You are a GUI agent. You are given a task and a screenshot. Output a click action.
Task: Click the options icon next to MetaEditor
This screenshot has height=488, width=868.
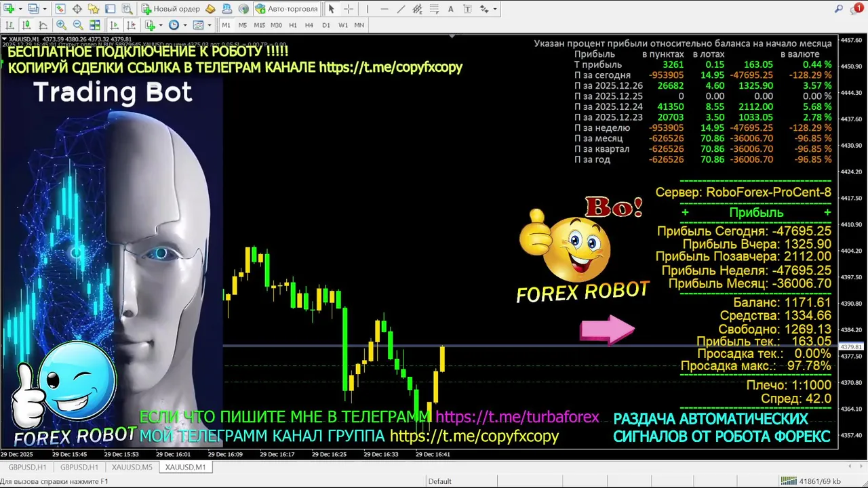[x=227, y=9]
